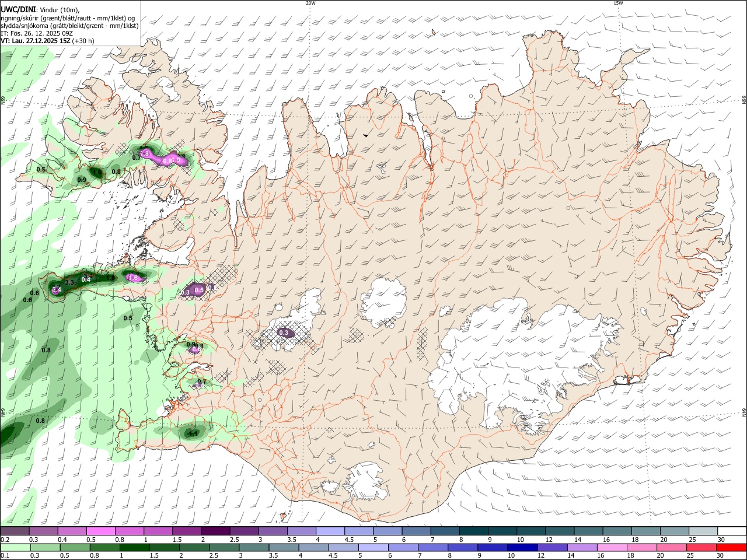The width and height of the screenshot is (747, 560).
Task: Click the 64N latitude label on right edge
Action: point(743,412)
